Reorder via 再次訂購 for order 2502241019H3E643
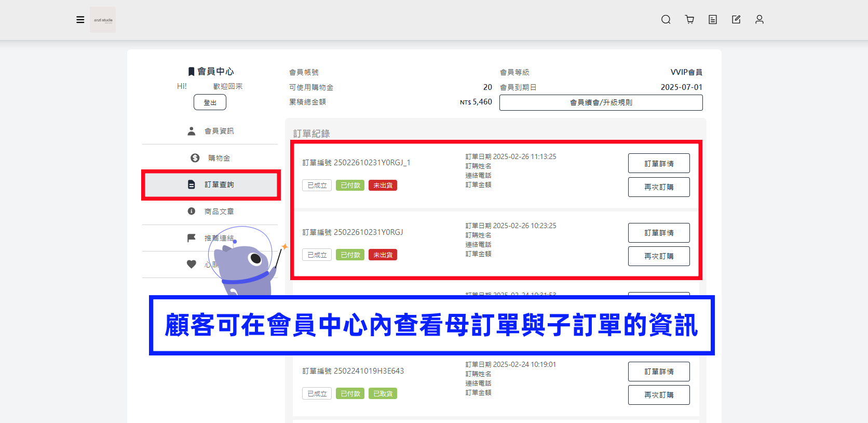This screenshot has width=868, height=423. click(659, 395)
